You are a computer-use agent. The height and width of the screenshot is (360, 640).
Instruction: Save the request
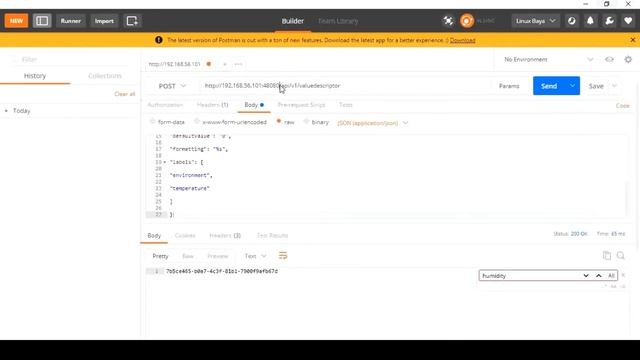coord(596,86)
